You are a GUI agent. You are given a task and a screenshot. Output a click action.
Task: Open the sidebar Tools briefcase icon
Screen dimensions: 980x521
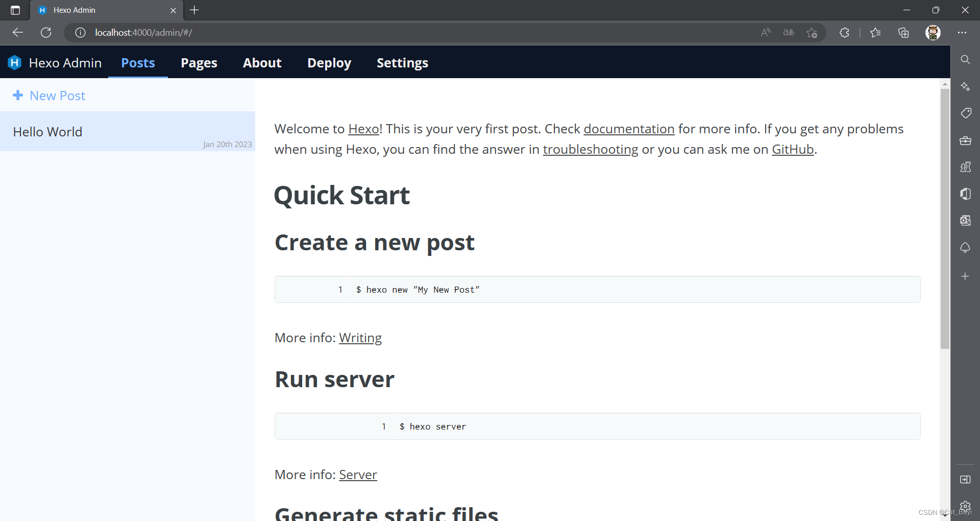pyautogui.click(x=965, y=140)
